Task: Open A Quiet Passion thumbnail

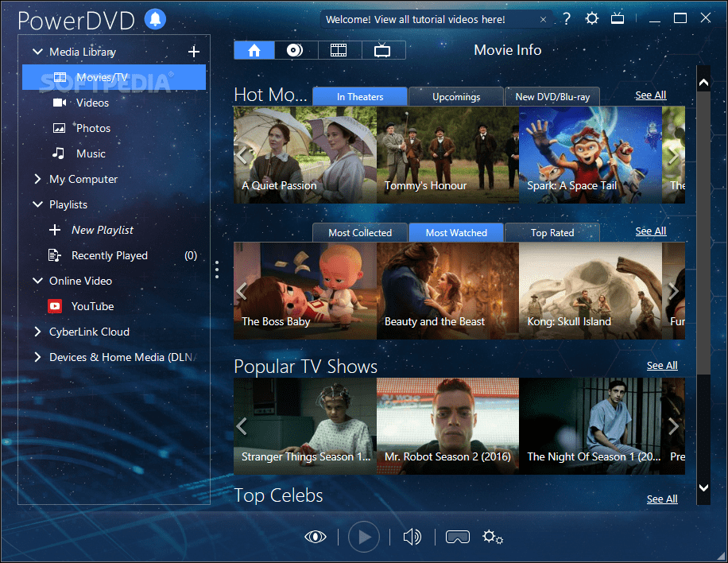Action: click(x=305, y=155)
